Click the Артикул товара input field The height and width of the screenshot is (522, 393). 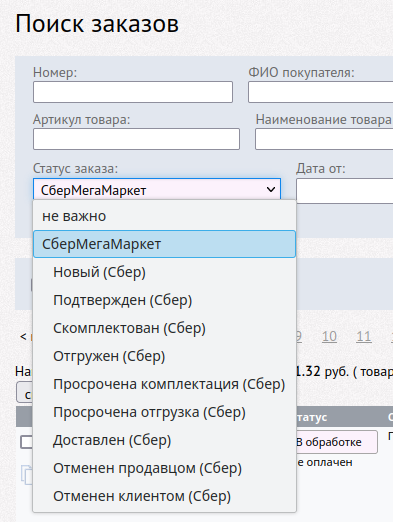[x=136, y=139]
